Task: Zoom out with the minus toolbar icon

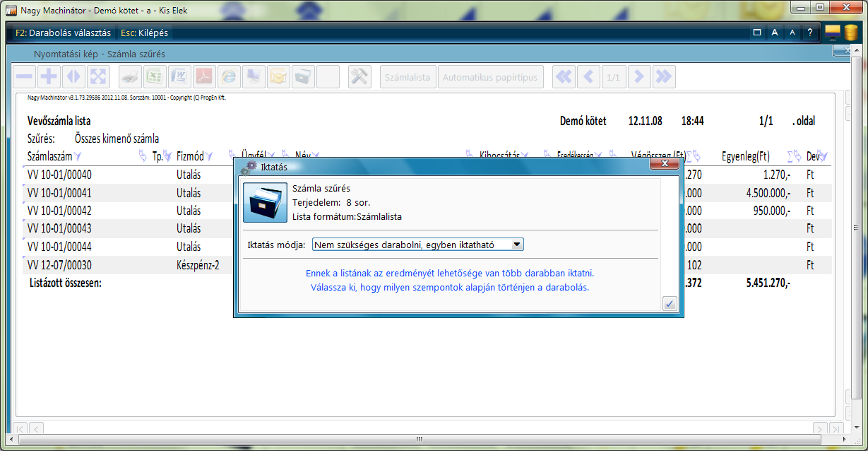Action: point(25,77)
